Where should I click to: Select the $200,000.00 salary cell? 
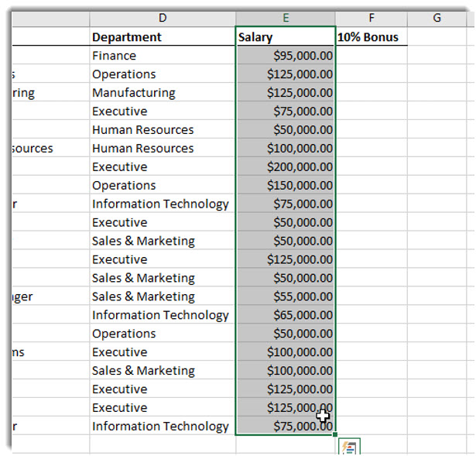[286, 167]
